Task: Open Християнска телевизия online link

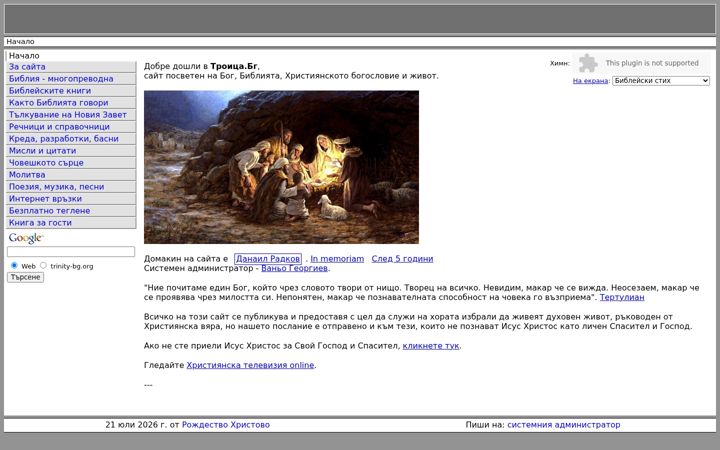Action: [250, 366]
